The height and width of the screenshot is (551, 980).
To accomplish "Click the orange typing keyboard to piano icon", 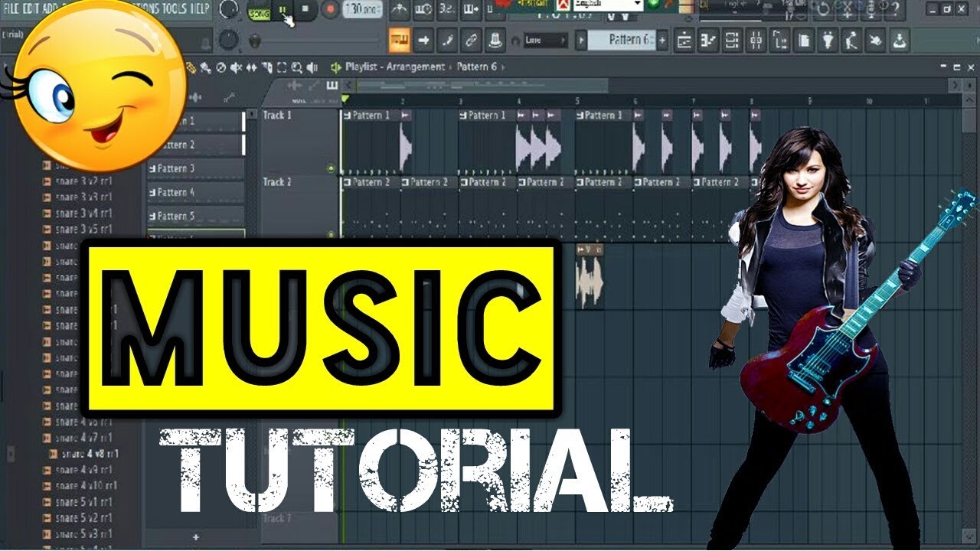I will [x=400, y=40].
